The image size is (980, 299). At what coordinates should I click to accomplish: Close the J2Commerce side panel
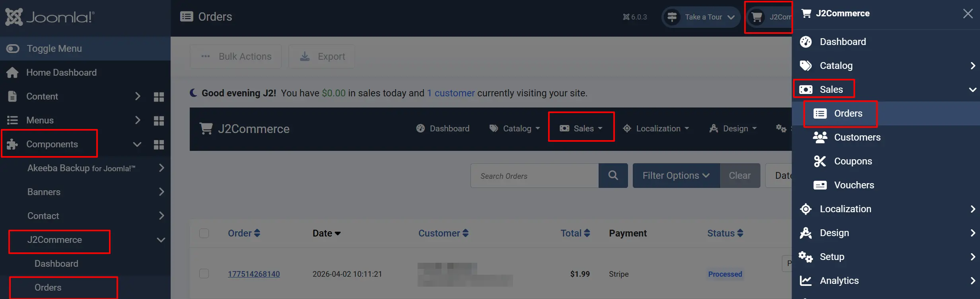coord(968,14)
